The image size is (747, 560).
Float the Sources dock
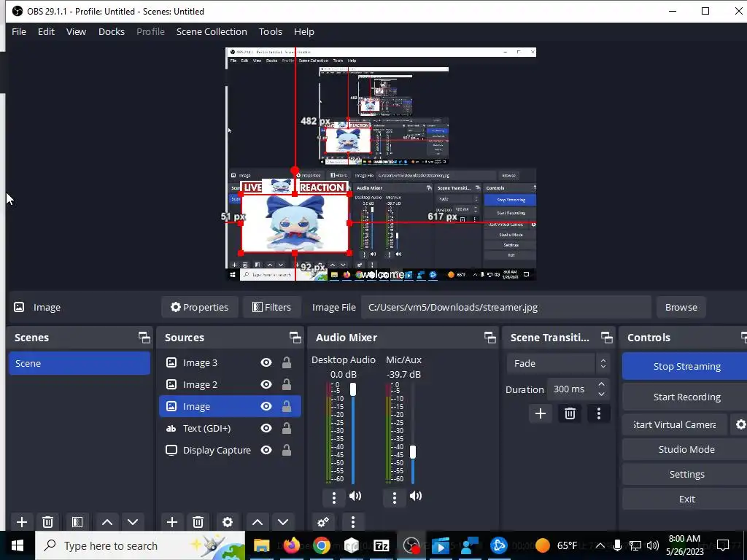pos(295,338)
